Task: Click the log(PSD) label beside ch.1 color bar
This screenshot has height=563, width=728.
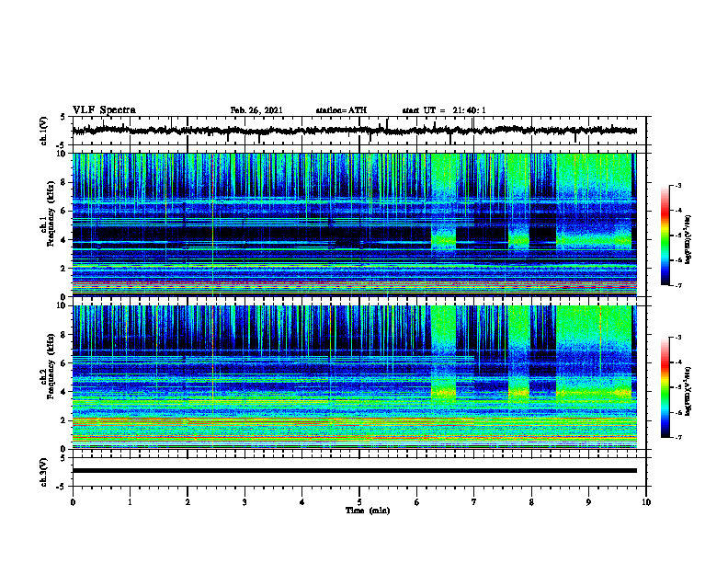Action: pyautogui.click(x=689, y=238)
